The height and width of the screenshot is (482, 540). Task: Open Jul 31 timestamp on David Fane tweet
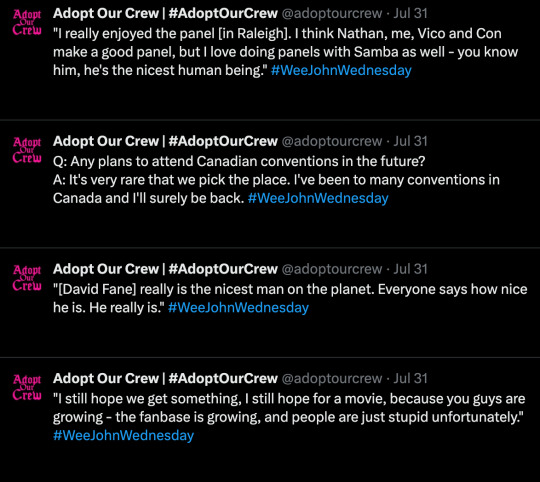(x=410, y=269)
